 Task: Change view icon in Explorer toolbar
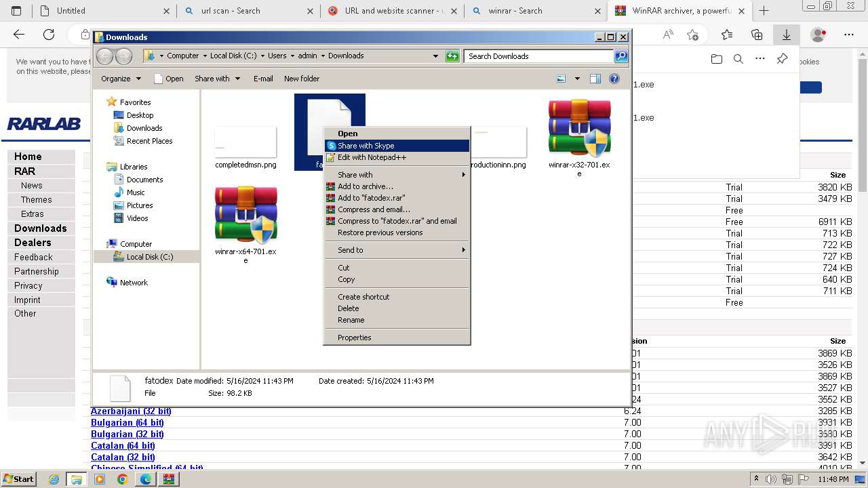[561, 79]
